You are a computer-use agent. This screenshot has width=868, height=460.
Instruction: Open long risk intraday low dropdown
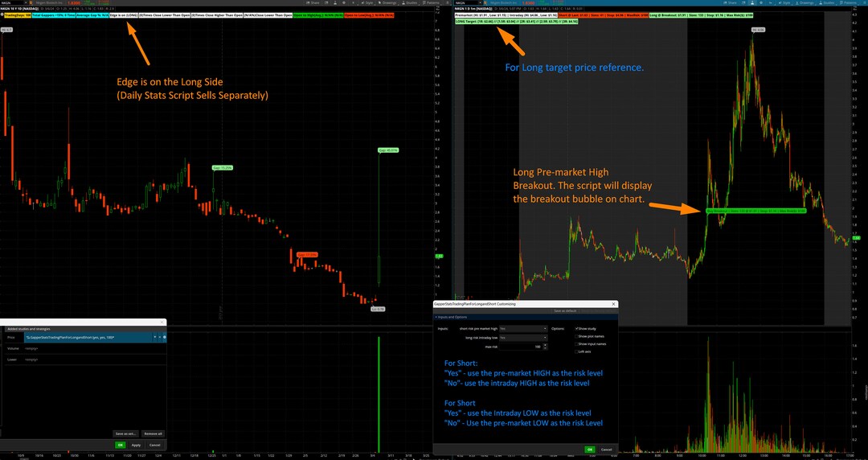524,338
